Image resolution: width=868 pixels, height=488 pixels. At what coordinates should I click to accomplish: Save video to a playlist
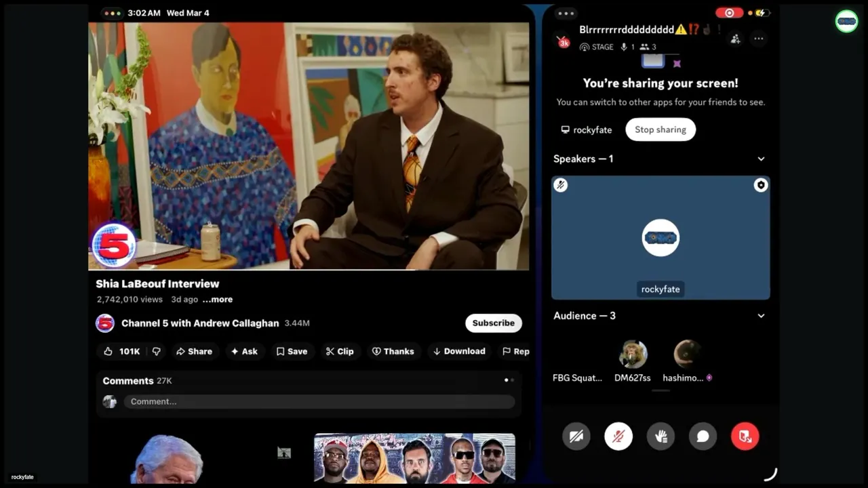(x=292, y=351)
